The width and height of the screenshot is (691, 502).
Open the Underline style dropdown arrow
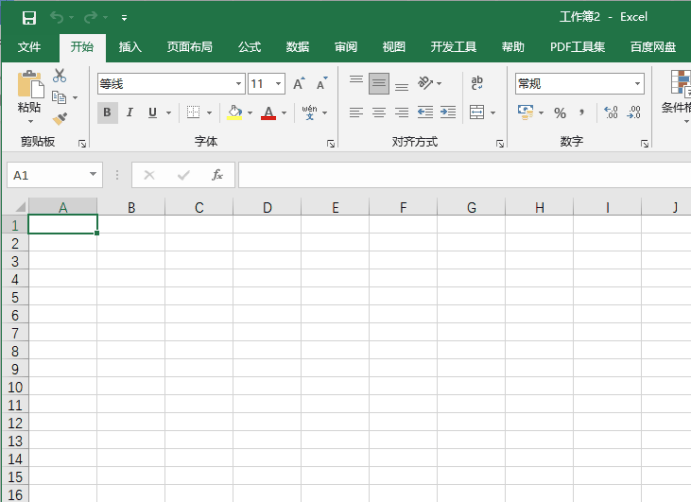pyautogui.click(x=168, y=113)
